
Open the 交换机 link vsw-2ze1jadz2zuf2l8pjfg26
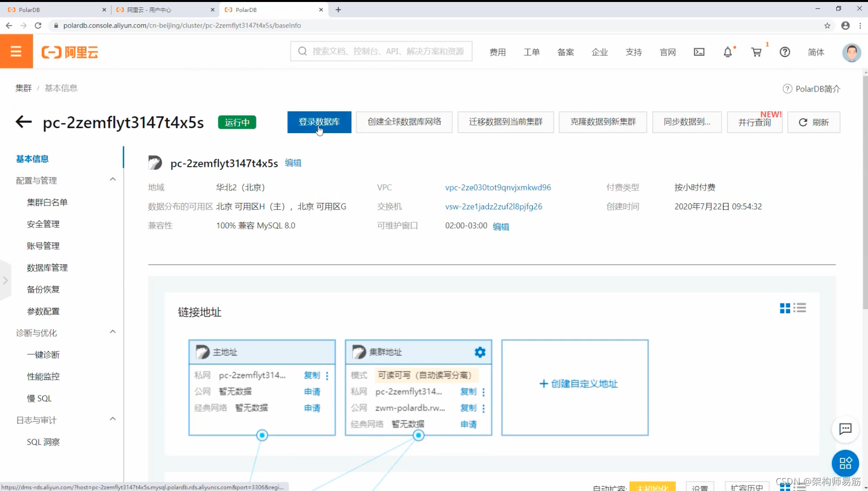click(x=493, y=206)
